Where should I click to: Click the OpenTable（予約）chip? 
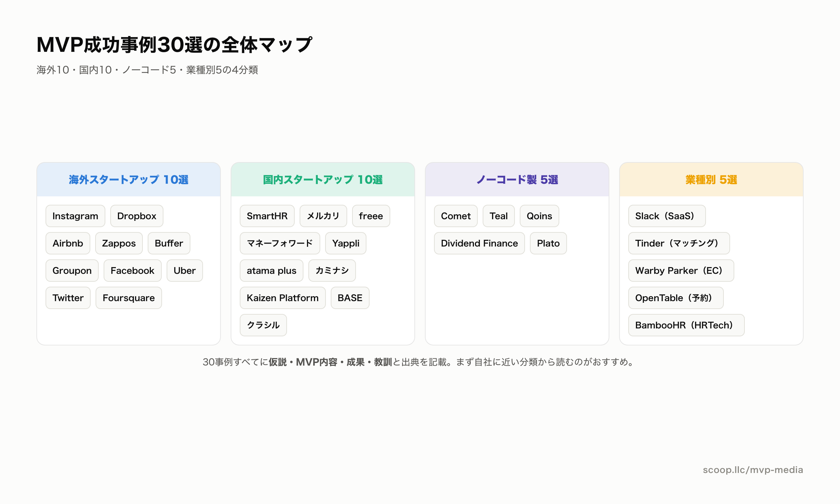(x=676, y=298)
